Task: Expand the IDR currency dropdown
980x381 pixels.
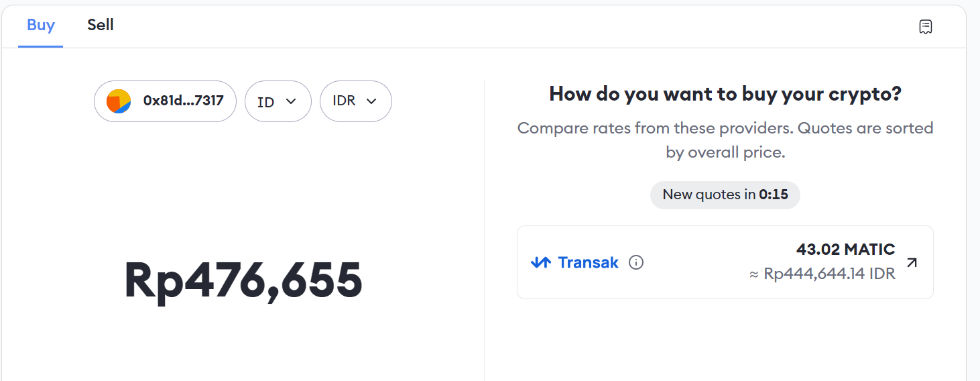Action: [x=355, y=101]
